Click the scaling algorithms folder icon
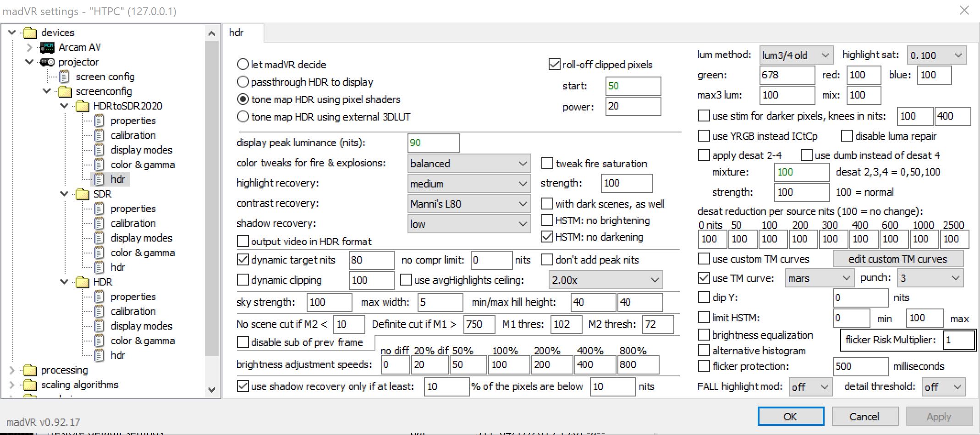This screenshot has height=435, width=980. click(30, 385)
